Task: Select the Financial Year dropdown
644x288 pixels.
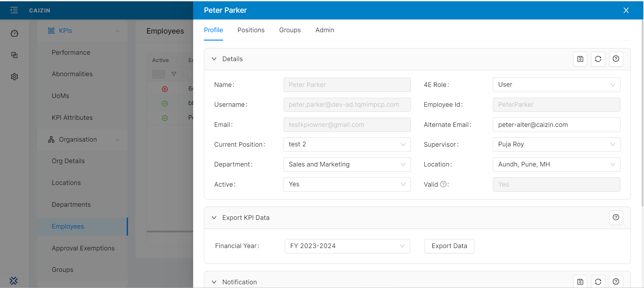Action: click(347, 246)
